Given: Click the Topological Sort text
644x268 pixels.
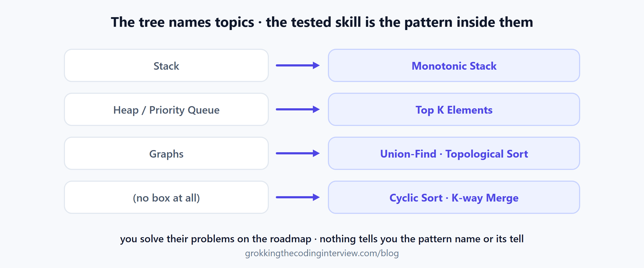Looking at the screenshot, I should (487, 154).
